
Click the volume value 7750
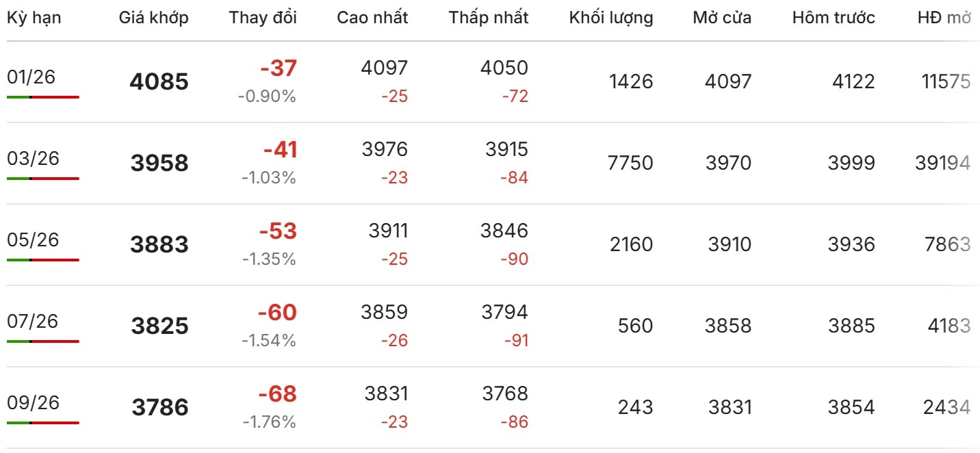(630, 164)
